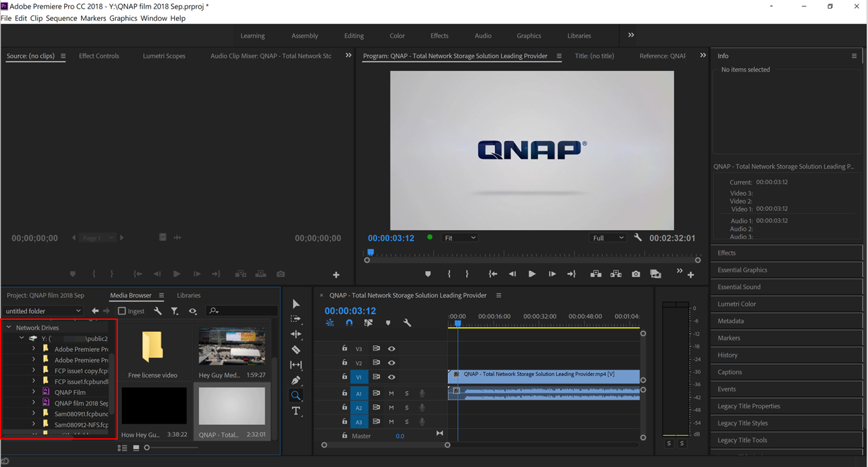This screenshot has width=868, height=467.
Task: Select the Track Select Forward tool
Action: tap(296, 319)
